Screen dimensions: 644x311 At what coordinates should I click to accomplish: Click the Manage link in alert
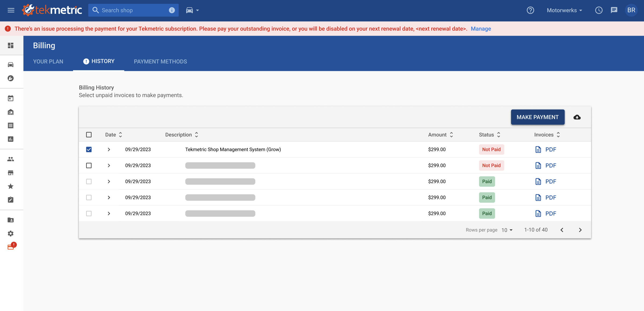pos(481,29)
